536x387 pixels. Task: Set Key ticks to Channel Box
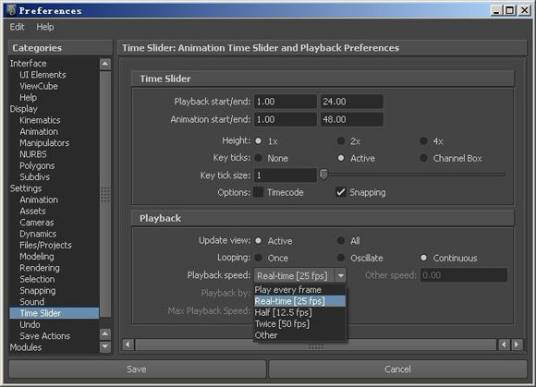point(424,158)
